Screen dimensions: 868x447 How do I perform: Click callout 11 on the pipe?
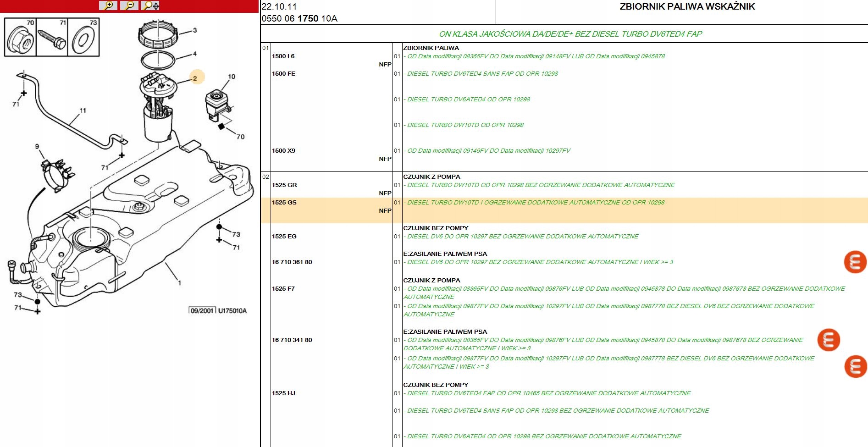coord(83,110)
